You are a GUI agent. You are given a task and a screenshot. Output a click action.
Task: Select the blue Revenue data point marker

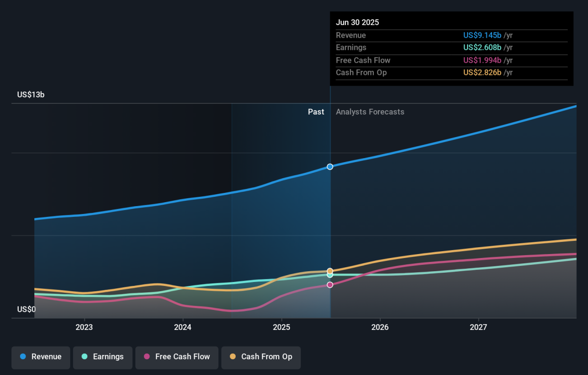click(330, 166)
